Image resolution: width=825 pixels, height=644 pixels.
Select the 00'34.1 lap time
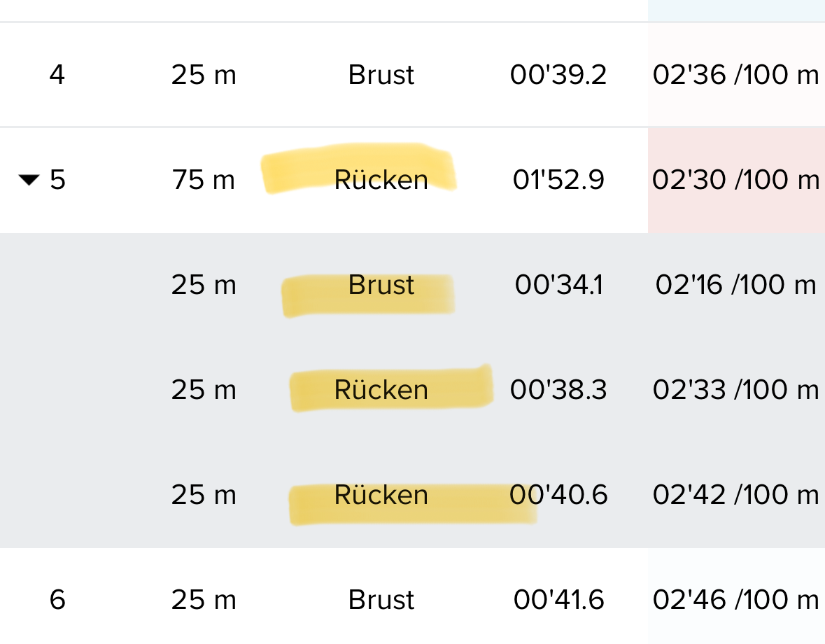coord(558,285)
